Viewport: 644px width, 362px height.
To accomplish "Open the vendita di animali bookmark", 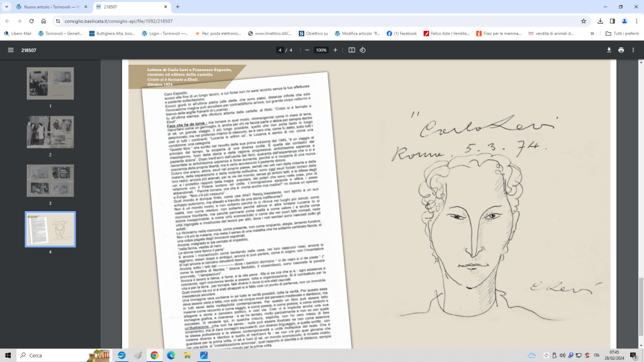I will coord(551,33).
